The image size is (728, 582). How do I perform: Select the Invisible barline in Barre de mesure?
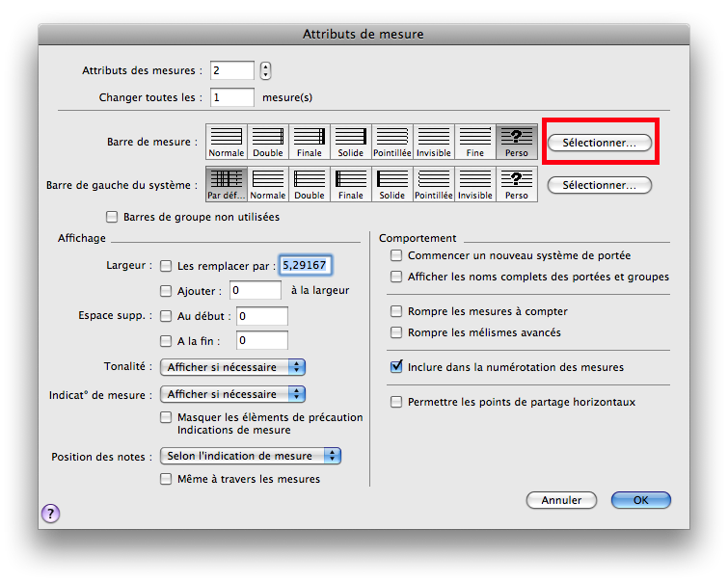tap(434, 142)
